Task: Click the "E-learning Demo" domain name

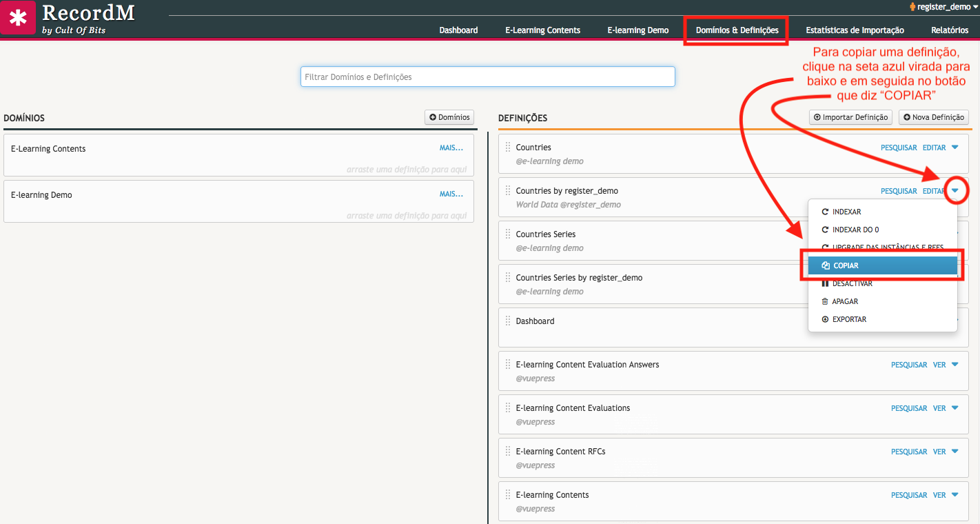Action: pos(41,195)
